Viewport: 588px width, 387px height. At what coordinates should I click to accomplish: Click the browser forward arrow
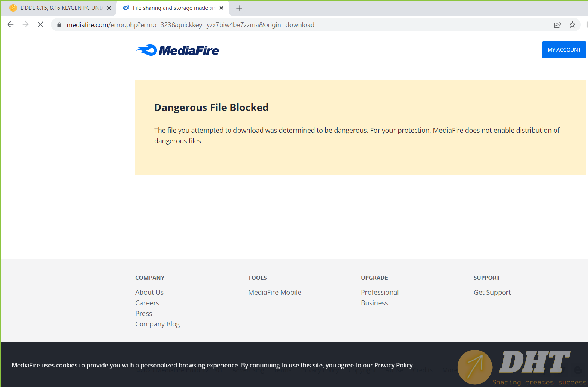[x=25, y=25]
